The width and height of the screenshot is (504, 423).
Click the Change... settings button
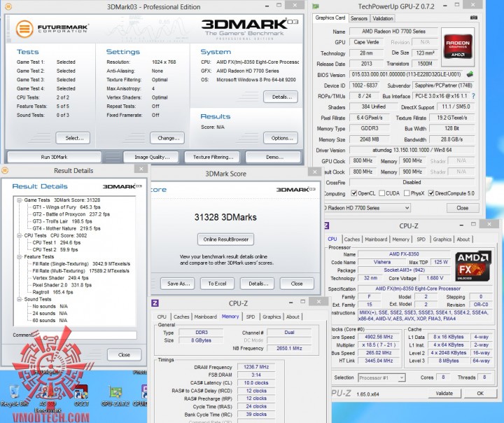click(167, 138)
